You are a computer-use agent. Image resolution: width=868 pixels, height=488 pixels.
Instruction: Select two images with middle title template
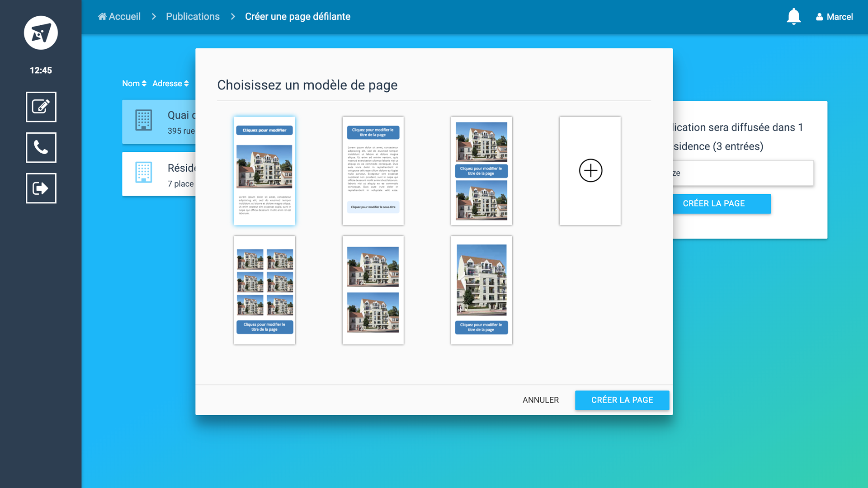pos(481,171)
